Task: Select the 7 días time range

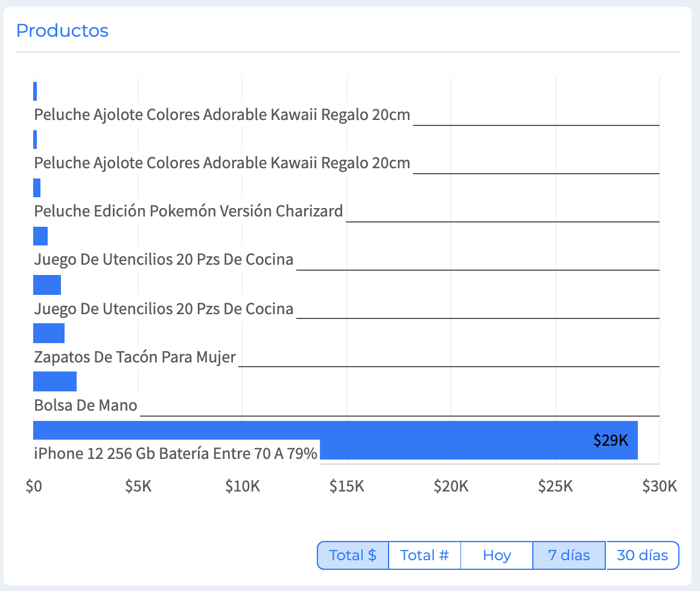Action: (569, 555)
